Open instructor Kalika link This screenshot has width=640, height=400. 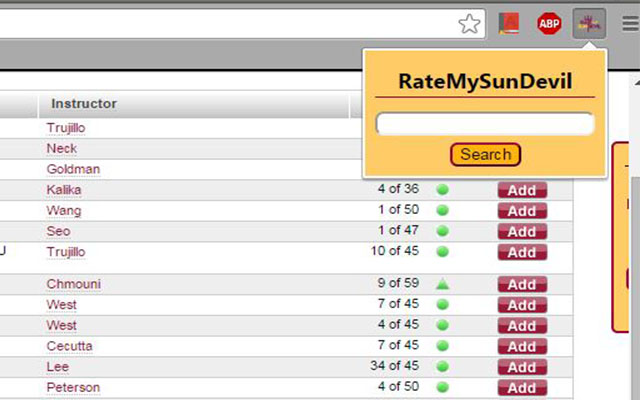[64, 190]
